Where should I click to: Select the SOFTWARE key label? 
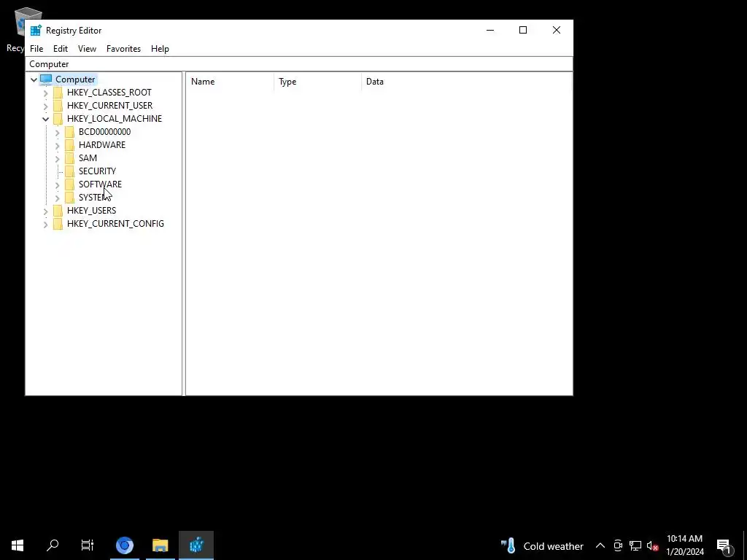pos(100,184)
